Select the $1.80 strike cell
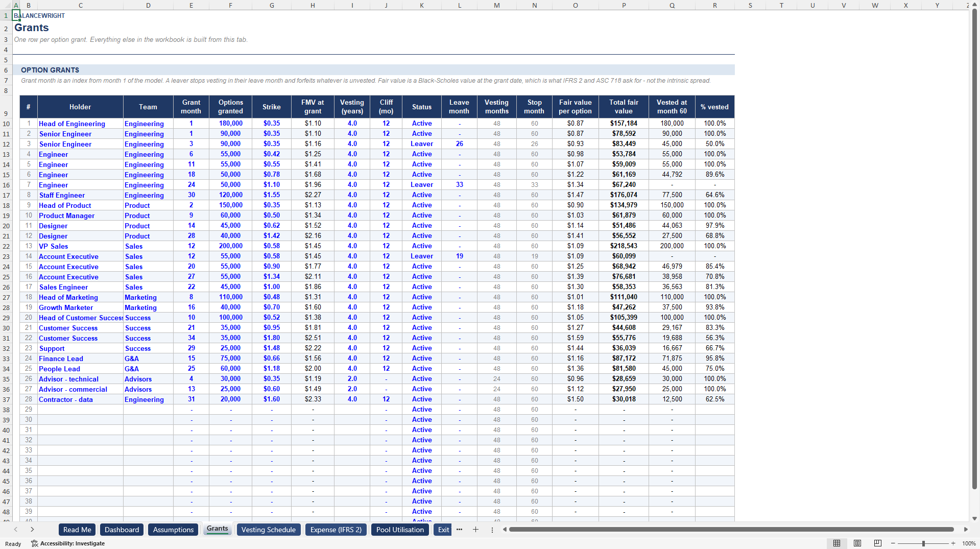Screen dimensions: 980x549 (272, 338)
